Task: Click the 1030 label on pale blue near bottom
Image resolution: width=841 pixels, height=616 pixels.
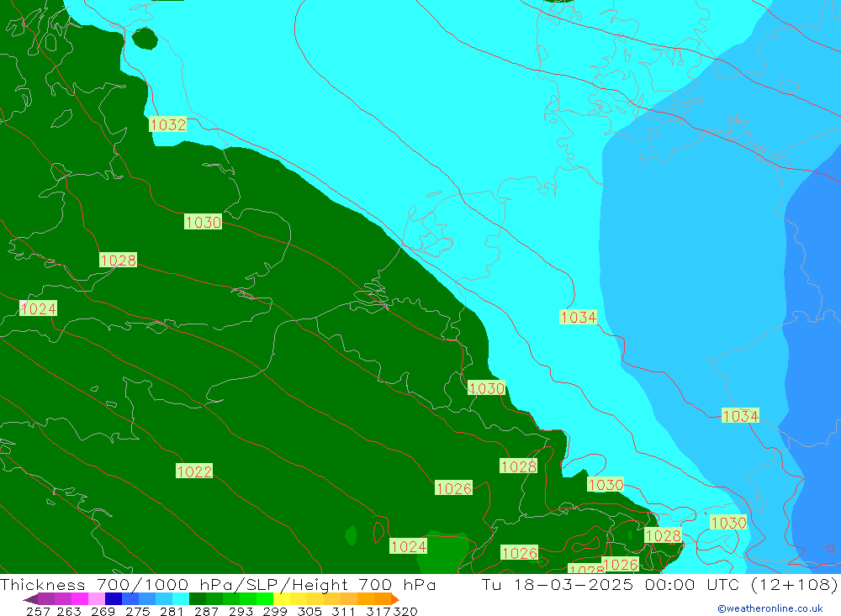Action: click(x=728, y=522)
